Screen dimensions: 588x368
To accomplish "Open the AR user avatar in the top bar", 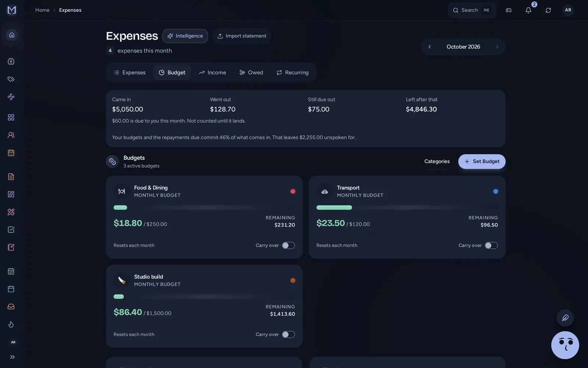I will point(568,10).
